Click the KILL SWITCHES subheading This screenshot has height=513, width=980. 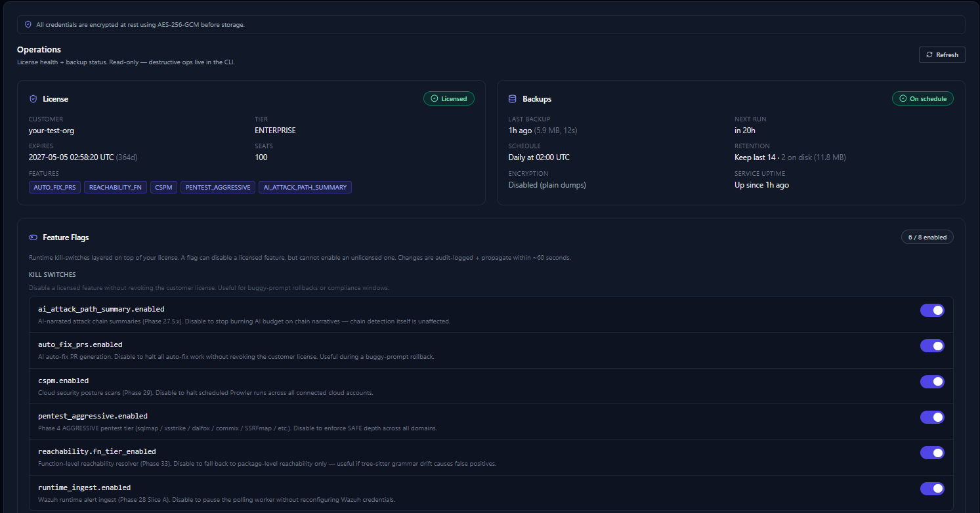[52, 274]
